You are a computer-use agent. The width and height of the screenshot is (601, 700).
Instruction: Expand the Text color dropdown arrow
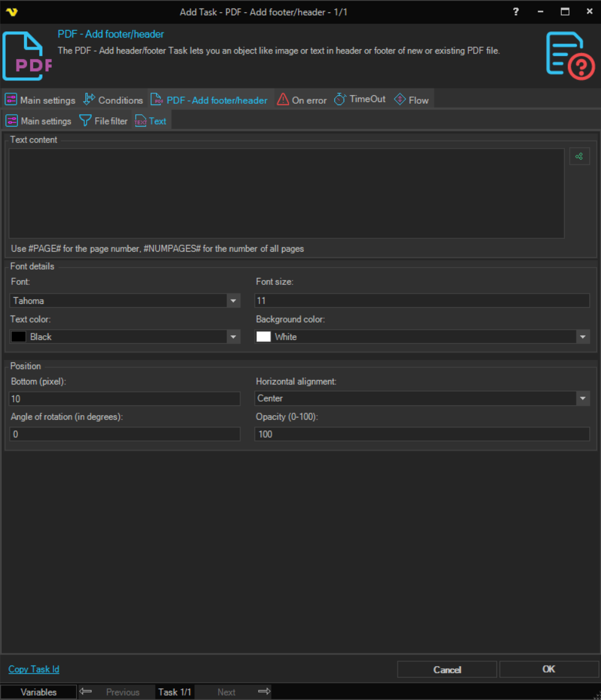click(234, 337)
